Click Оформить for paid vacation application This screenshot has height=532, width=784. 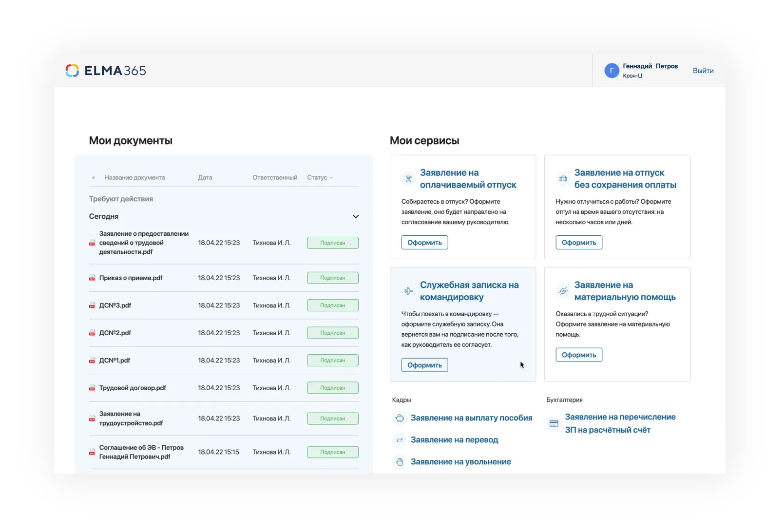424,243
